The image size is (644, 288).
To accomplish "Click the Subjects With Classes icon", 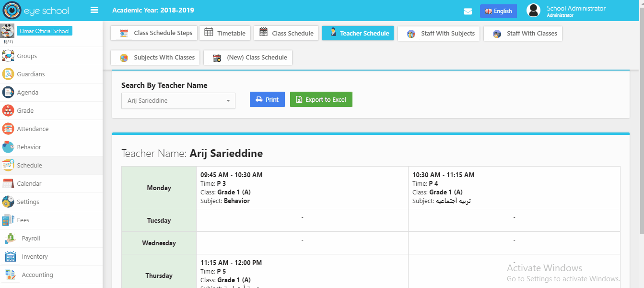I will 124,58.
